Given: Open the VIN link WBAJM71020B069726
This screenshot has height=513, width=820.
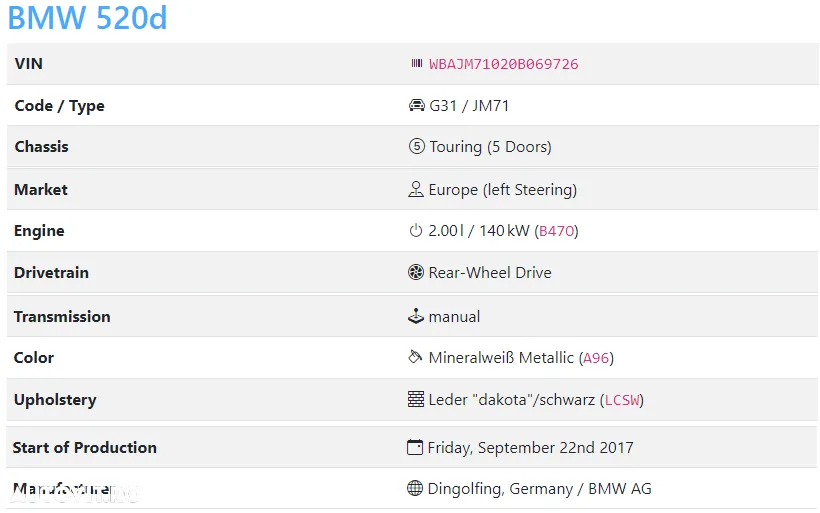Looking at the screenshot, I should click(504, 64).
